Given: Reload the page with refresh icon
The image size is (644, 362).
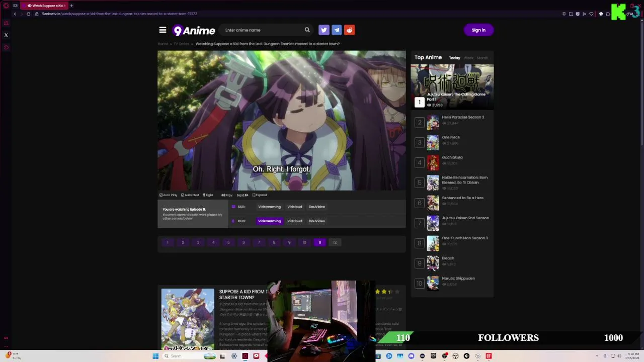Looking at the screenshot, I should point(29,14).
